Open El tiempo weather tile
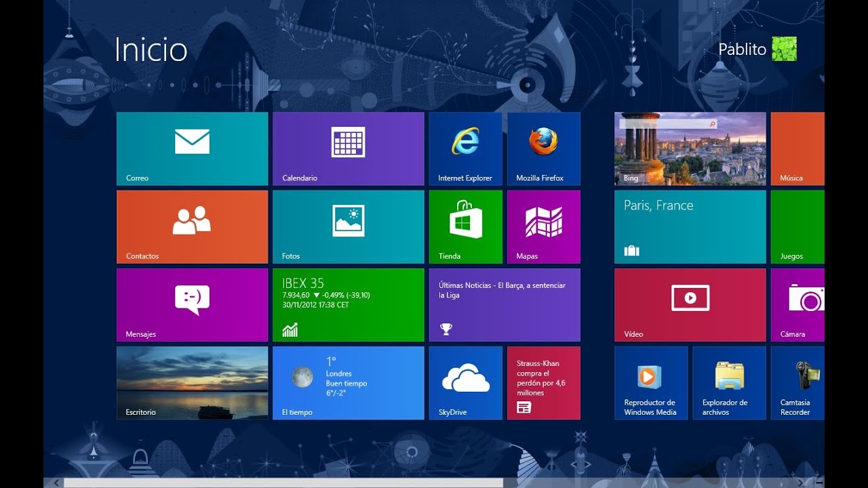Image resolution: width=868 pixels, height=488 pixels. click(349, 383)
